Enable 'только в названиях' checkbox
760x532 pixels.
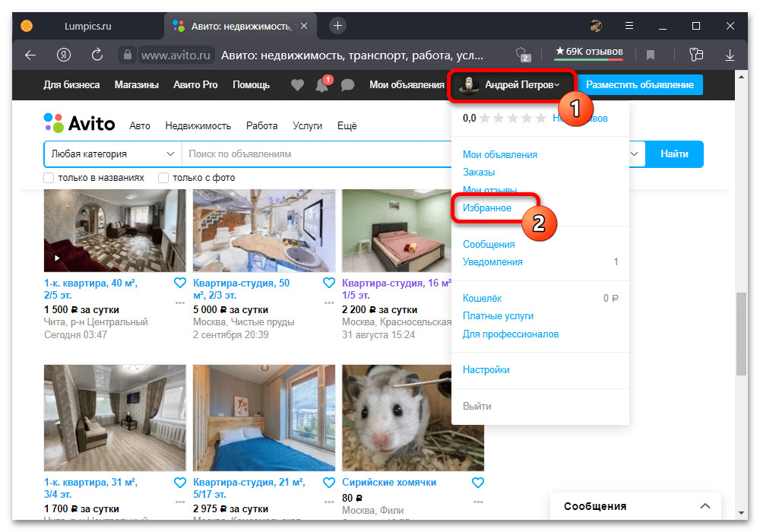[49, 178]
